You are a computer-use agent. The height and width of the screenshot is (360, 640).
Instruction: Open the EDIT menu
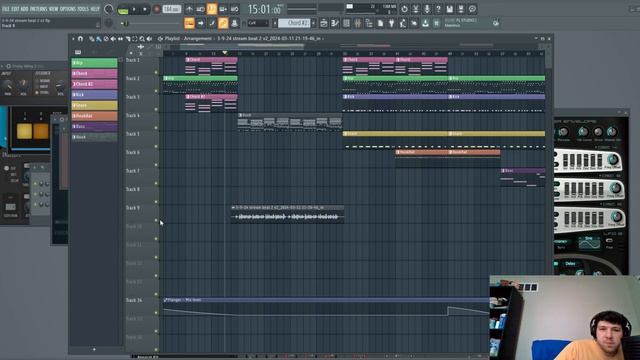pyautogui.click(x=16, y=9)
